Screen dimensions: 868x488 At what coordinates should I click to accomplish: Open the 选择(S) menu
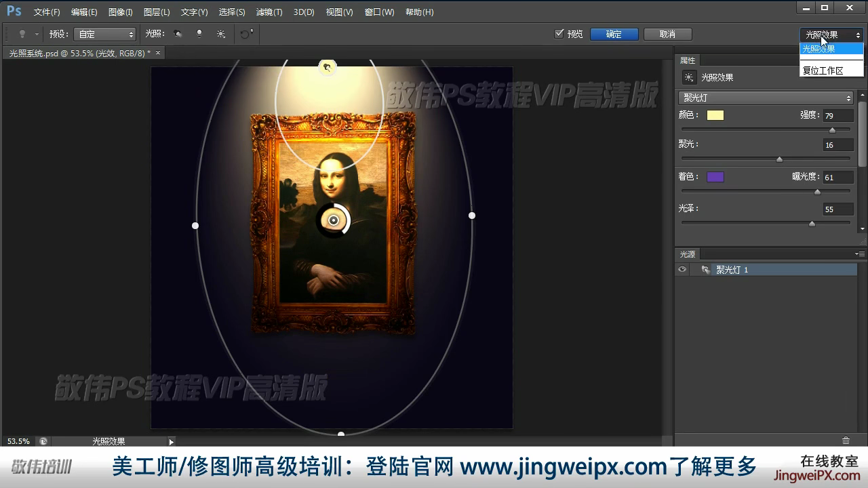[232, 12]
